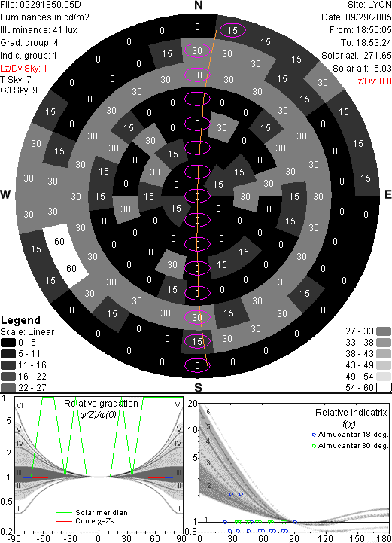
Task: Click the green Solar meridian legend line
Action: click(x=65, y=513)
